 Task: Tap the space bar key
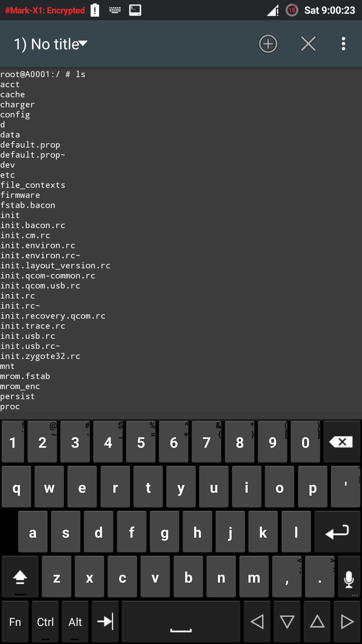tap(181, 621)
